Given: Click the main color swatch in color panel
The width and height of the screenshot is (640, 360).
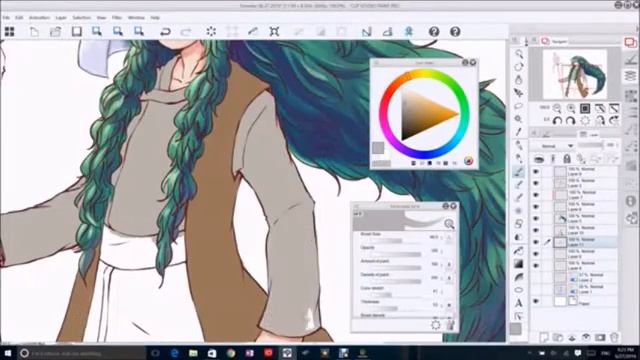Looking at the screenshot, I should click(x=378, y=148).
